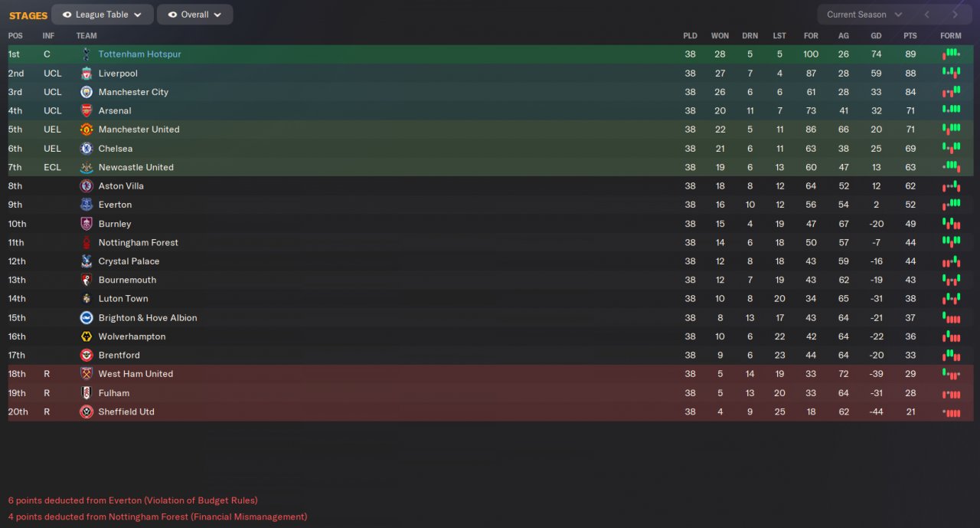Open the Manchester United team link
The height and width of the screenshot is (528, 980).
click(139, 130)
